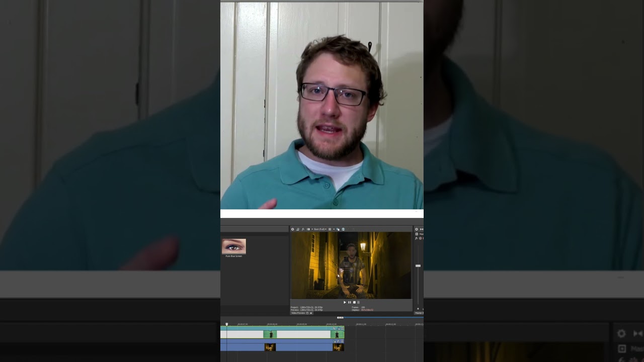Save preview snapshot to file
The image size is (644, 362).
[343, 229]
